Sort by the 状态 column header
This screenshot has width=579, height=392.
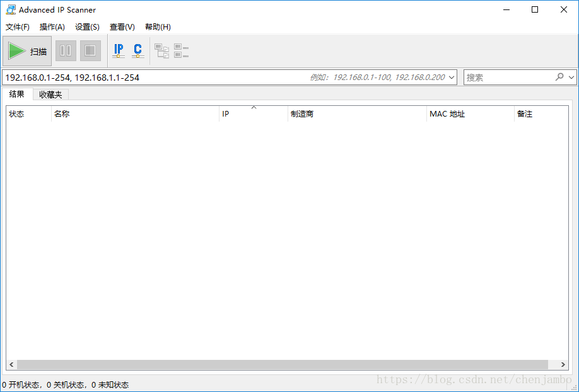29,113
